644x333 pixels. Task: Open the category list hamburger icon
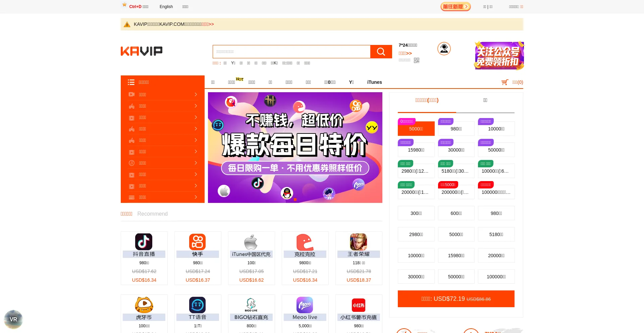[x=131, y=82]
